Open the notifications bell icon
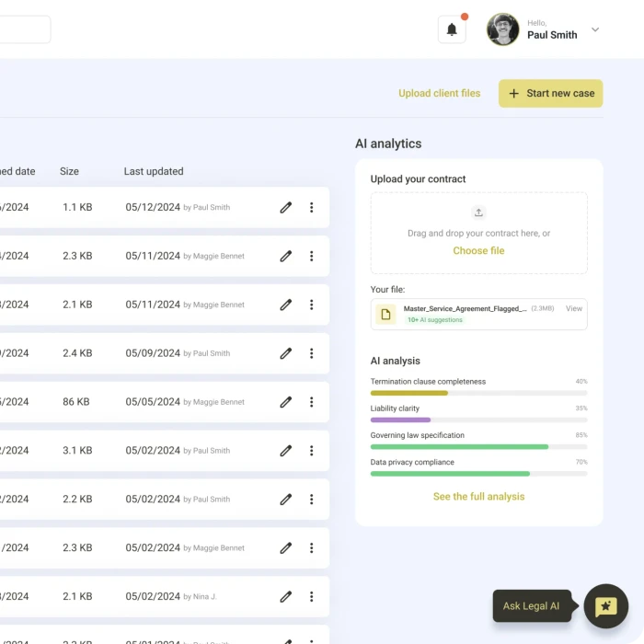The image size is (644, 644). tap(452, 29)
